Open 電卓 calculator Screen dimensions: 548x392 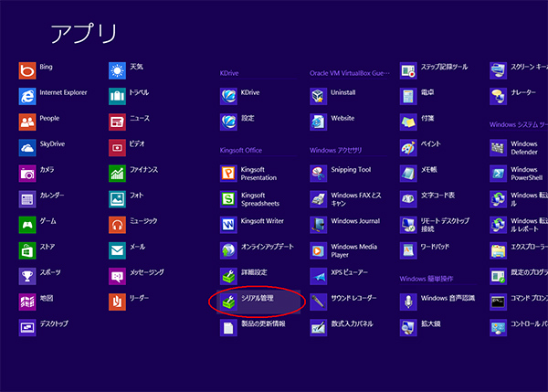(408, 96)
